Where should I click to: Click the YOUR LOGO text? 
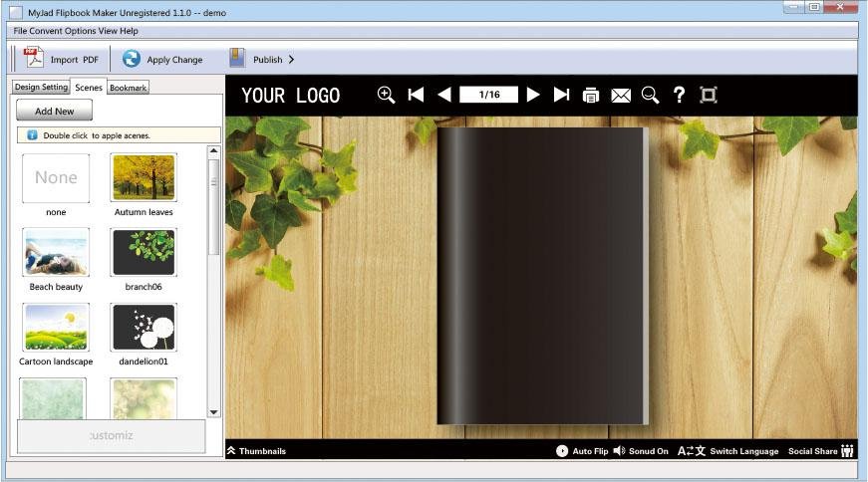click(x=291, y=96)
